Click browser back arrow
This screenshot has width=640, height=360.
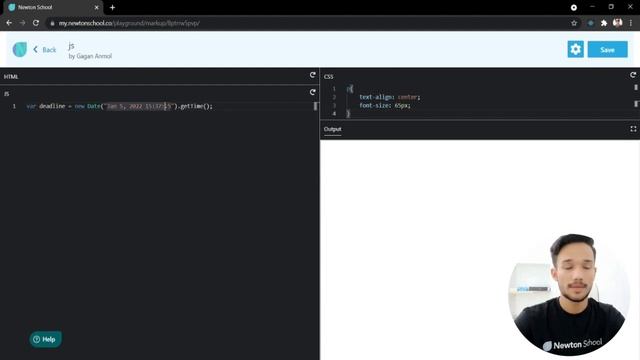pos(9,23)
